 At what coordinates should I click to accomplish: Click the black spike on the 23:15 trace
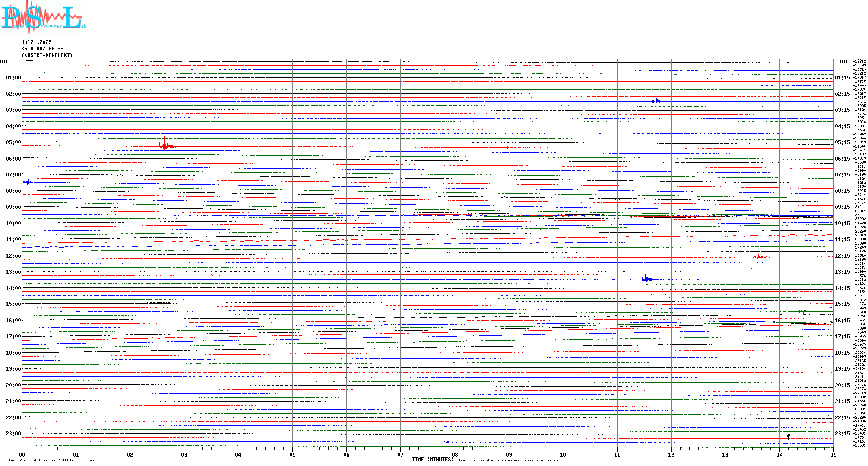pos(789,436)
